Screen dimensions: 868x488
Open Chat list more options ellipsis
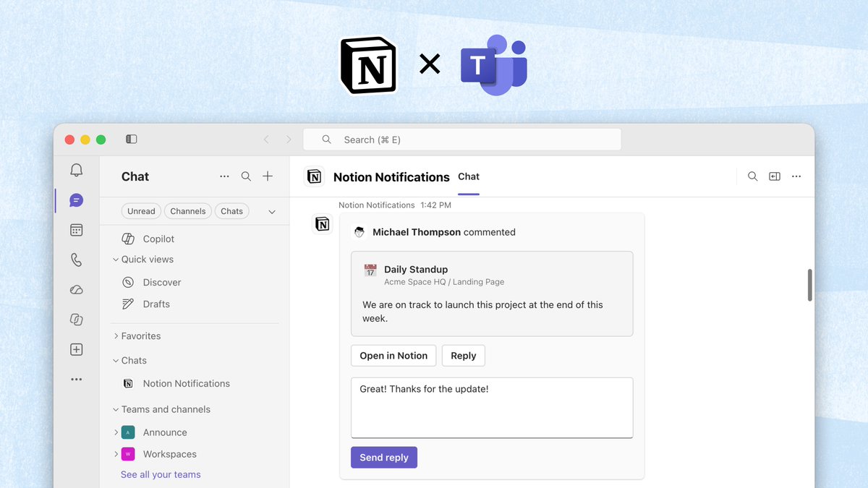[x=224, y=176]
